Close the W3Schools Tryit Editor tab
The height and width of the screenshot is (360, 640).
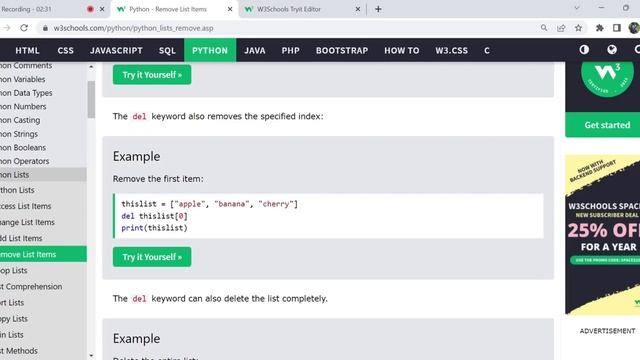click(358, 9)
